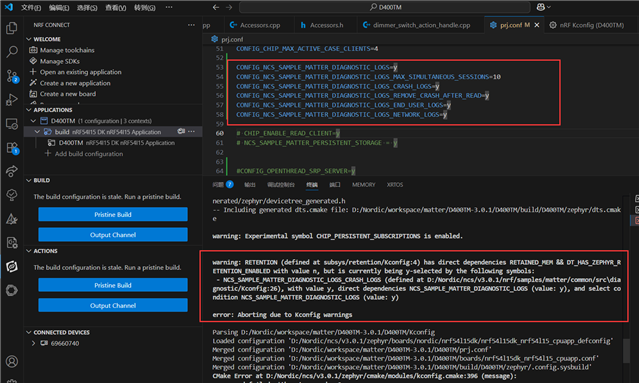Open the XRTOS panel tab

394,185
